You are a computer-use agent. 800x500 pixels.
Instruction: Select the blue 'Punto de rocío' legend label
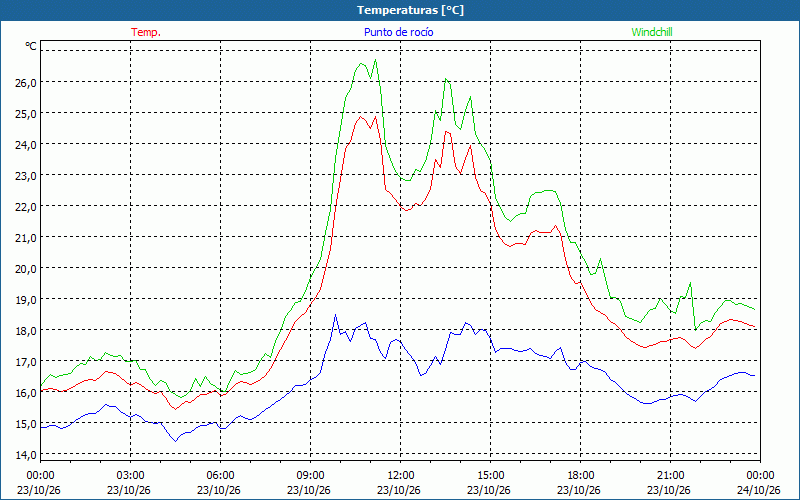point(398,32)
